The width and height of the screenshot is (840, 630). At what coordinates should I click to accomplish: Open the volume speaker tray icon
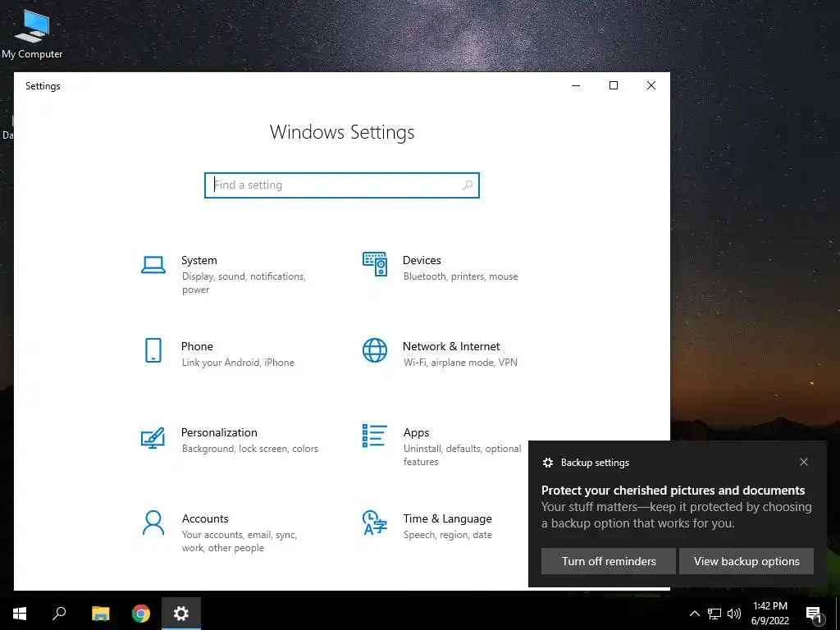pos(734,614)
